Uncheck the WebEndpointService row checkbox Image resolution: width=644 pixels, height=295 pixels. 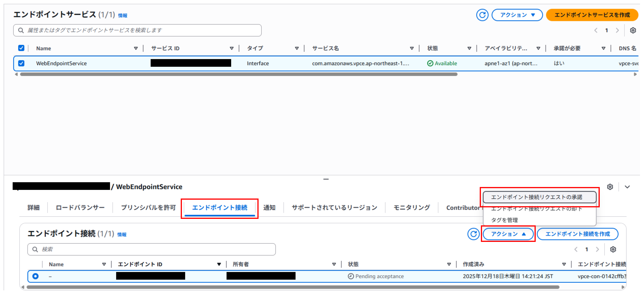pos(21,63)
